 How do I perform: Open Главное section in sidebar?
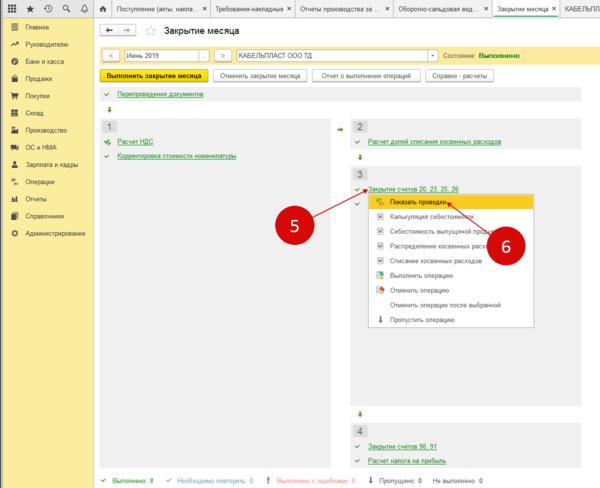37,27
